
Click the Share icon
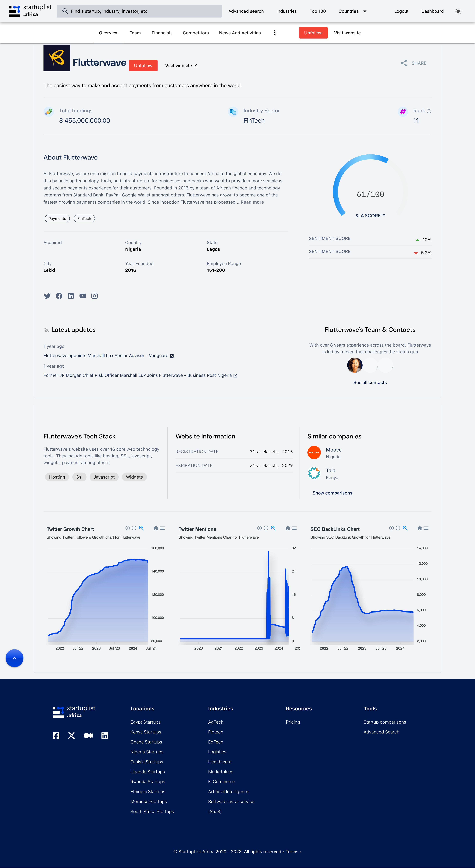point(403,63)
